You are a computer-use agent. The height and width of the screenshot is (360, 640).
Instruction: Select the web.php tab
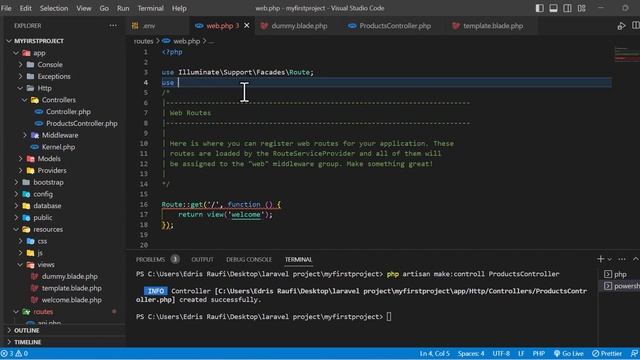pos(219,26)
